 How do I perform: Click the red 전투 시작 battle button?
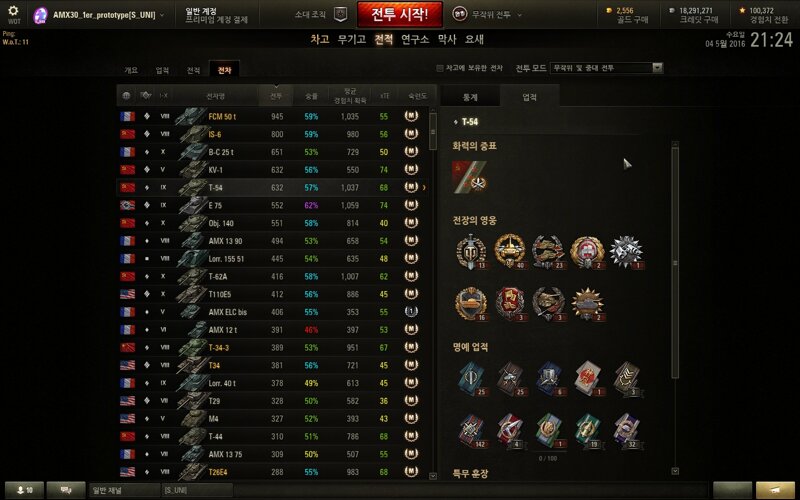(x=399, y=14)
